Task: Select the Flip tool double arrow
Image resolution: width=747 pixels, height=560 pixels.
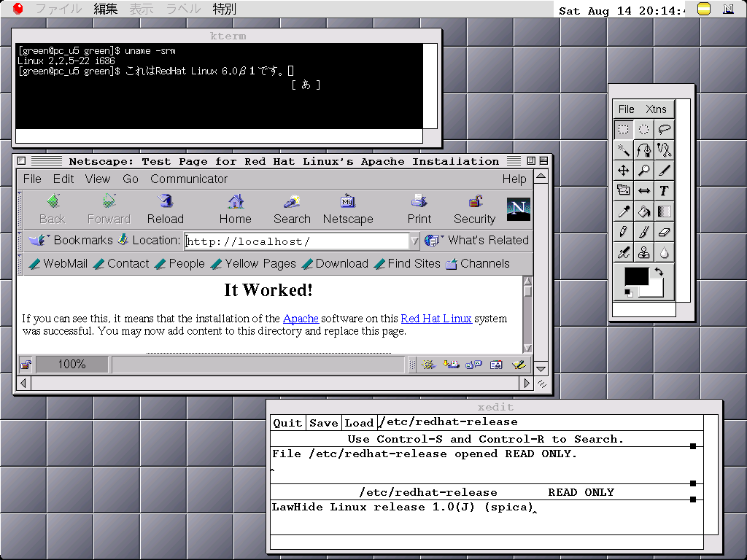Action: [x=643, y=191]
